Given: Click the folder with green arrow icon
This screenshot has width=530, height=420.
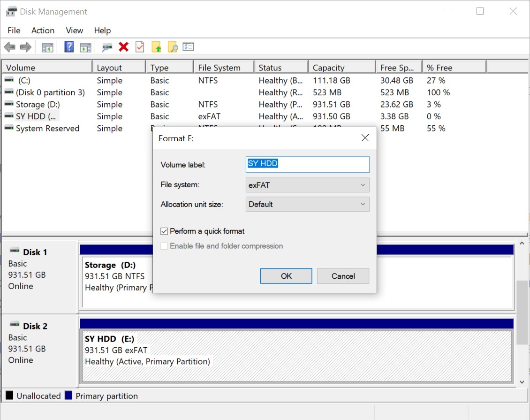Looking at the screenshot, I should tap(156, 47).
